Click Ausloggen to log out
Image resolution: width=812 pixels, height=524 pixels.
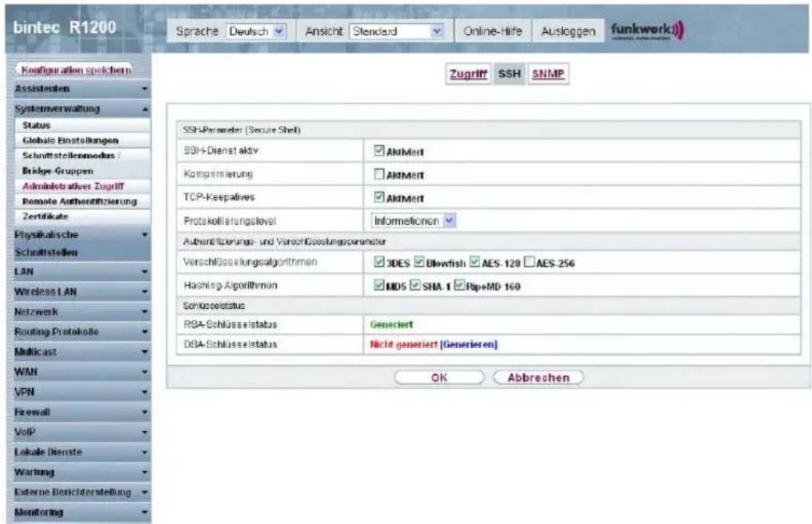568,32
